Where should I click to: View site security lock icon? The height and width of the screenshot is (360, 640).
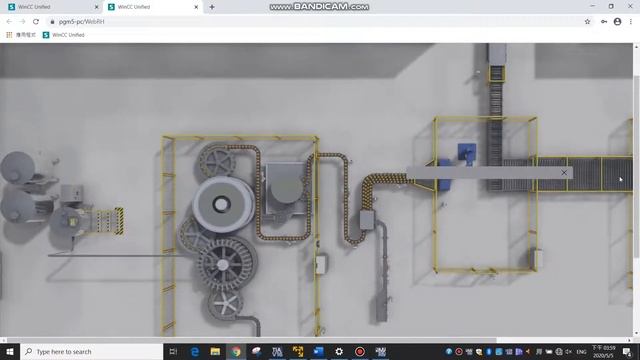point(52,22)
